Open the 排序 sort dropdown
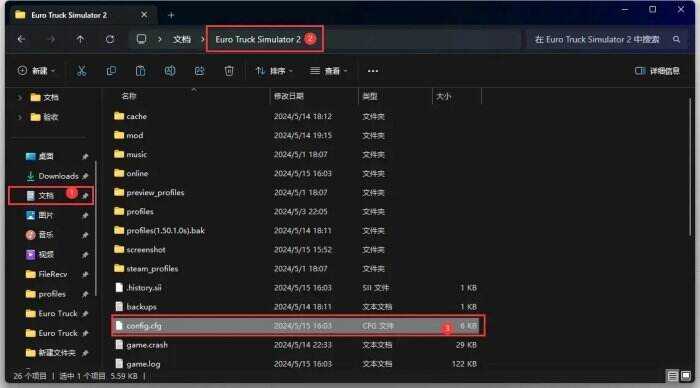This screenshot has height=388, width=700. coord(274,71)
